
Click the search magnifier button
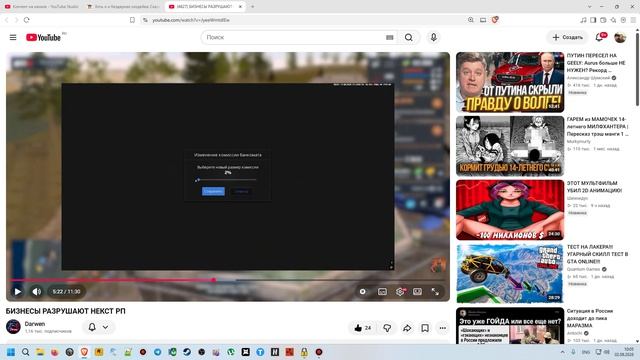coord(409,37)
